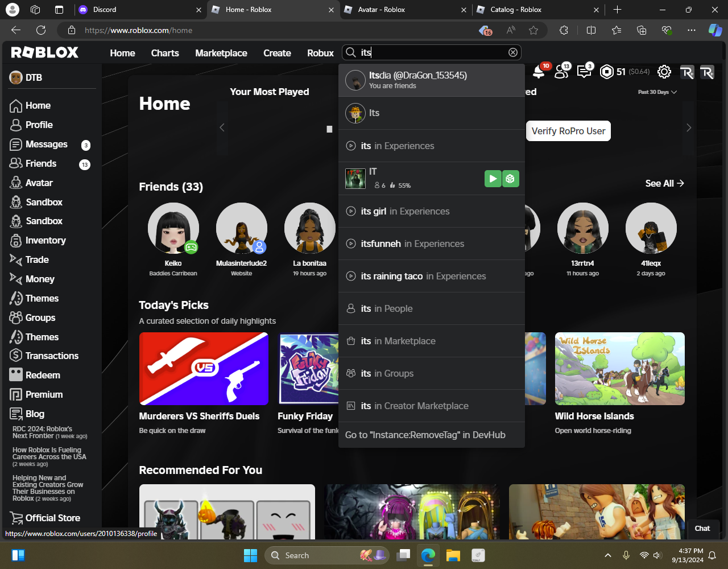The height and width of the screenshot is (569, 728).
Task: Click the green cube icon beside IT
Action: (510, 179)
